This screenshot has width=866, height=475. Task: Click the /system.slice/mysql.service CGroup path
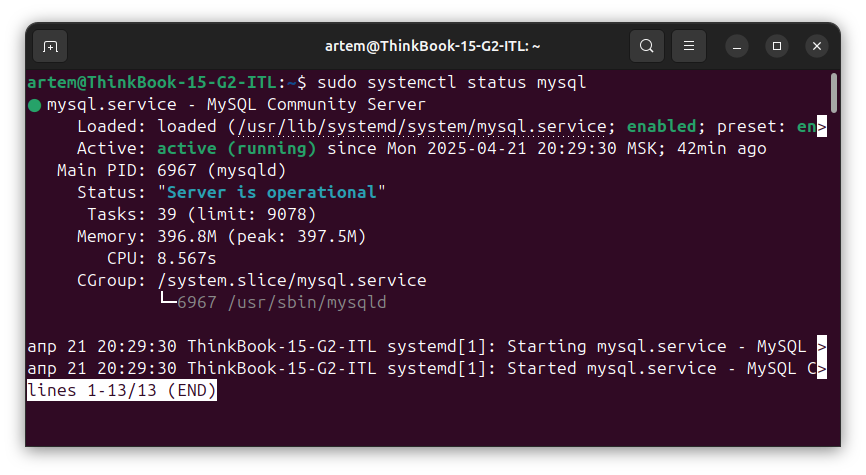(292, 281)
